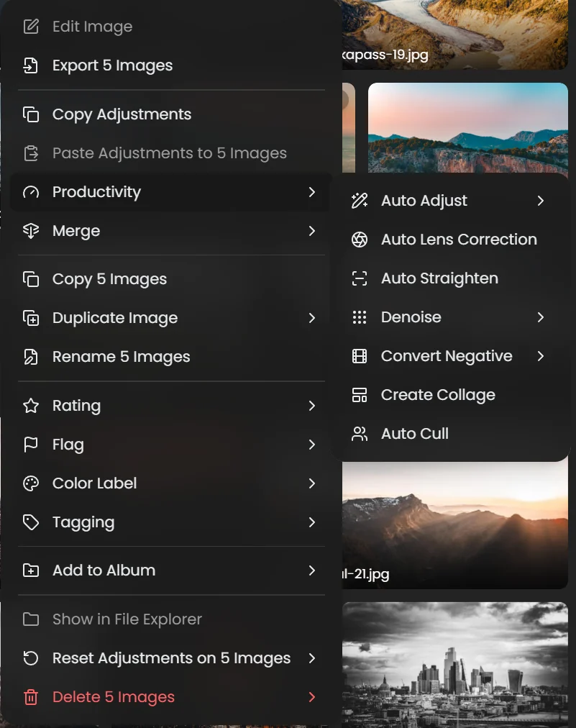Pick Auto Lens Correction from submenu
576x728 pixels.
(x=450, y=240)
